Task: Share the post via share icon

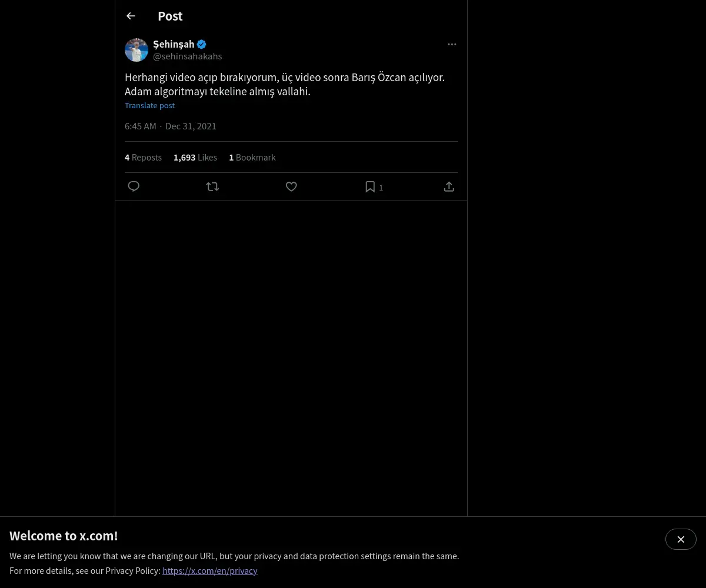Action: point(449,186)
